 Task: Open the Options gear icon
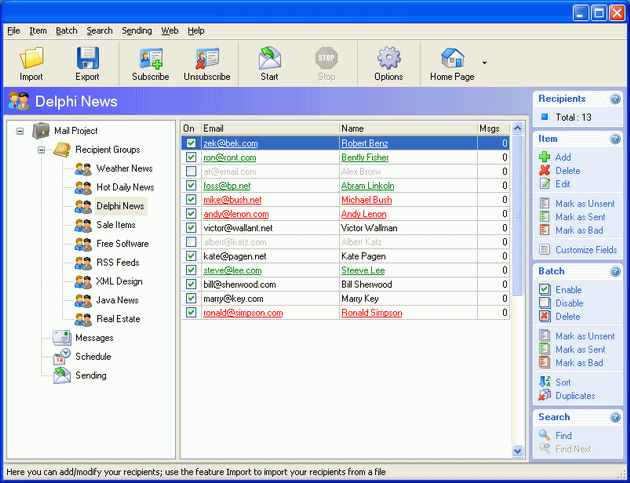click(389, 58)
